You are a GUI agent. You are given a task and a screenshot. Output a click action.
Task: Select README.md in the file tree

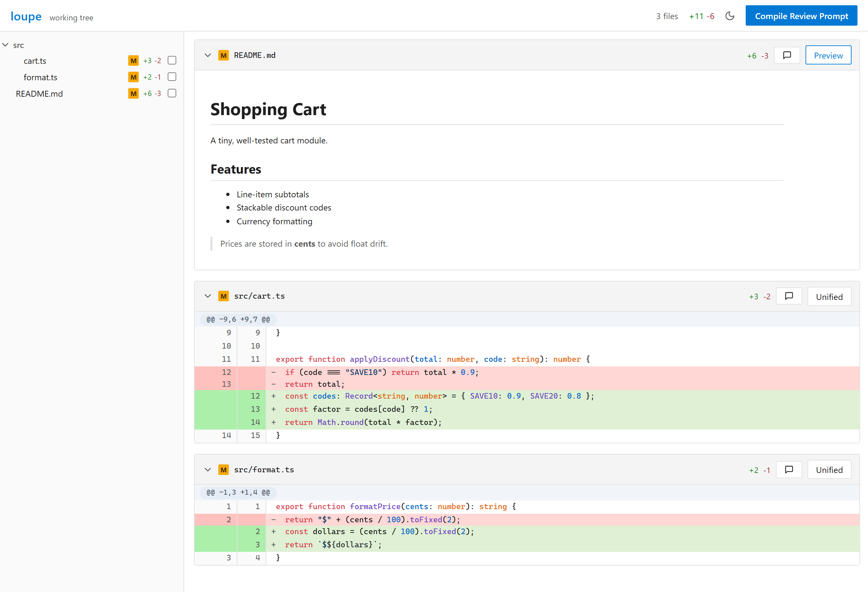(39, 94)
